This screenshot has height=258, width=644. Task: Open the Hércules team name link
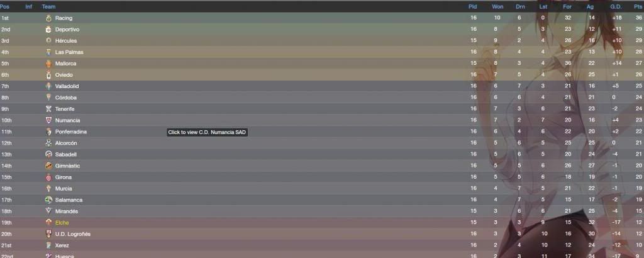click(x=65, y=41)
